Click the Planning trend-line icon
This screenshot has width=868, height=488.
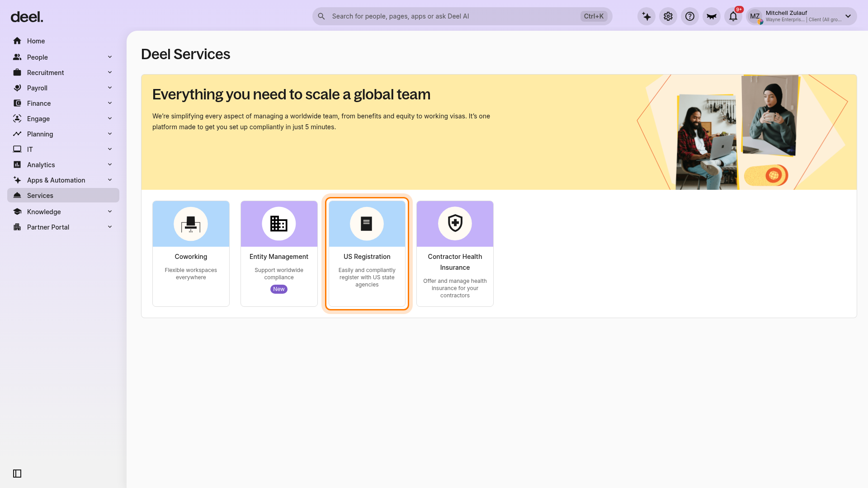(17, 134)
